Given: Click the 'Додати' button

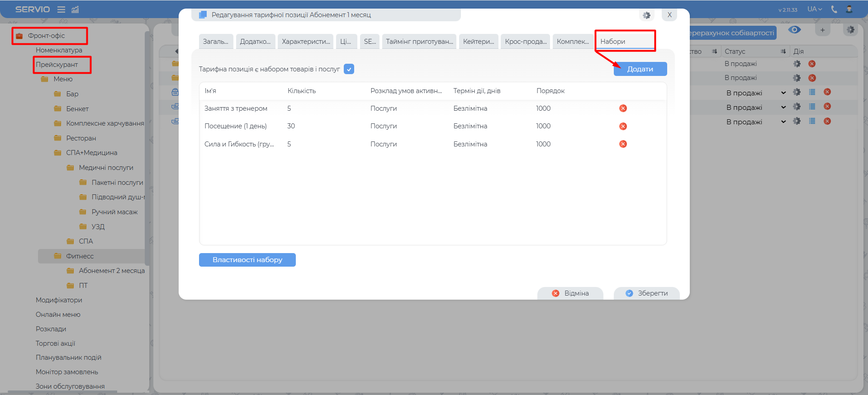Looking at the screenshot, I should coord(640,69).
